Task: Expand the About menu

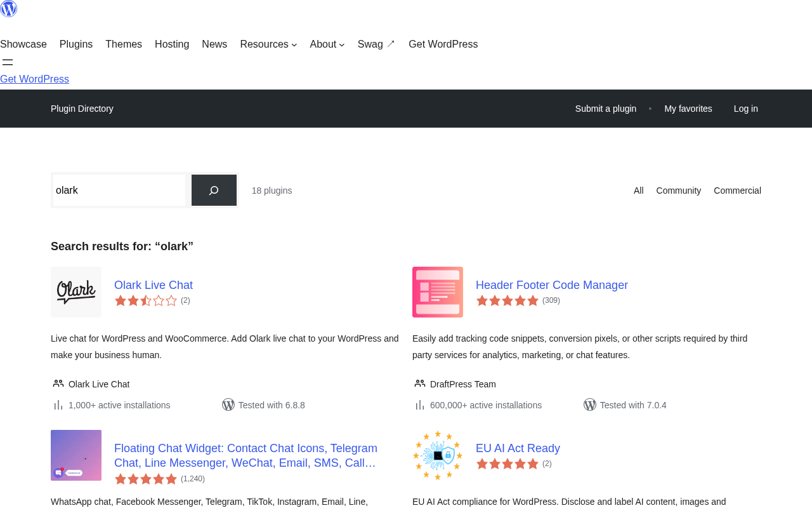Action: pyautogui.click(x=327, y=44)
